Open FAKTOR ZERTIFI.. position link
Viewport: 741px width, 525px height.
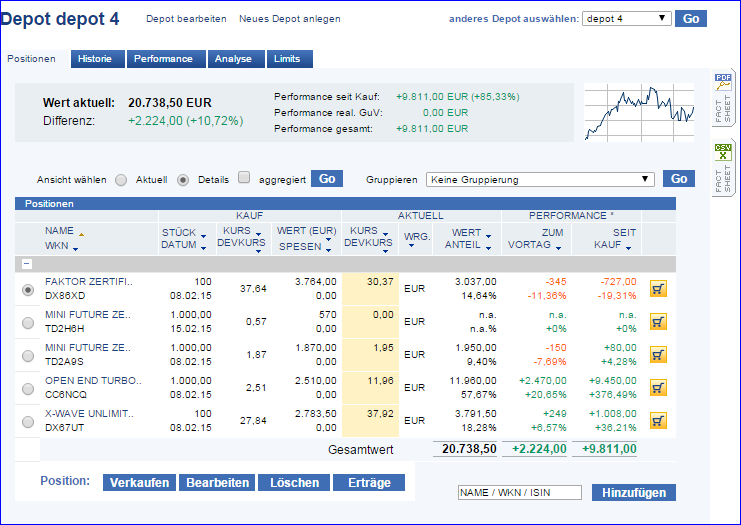click(x=89, y=282)
